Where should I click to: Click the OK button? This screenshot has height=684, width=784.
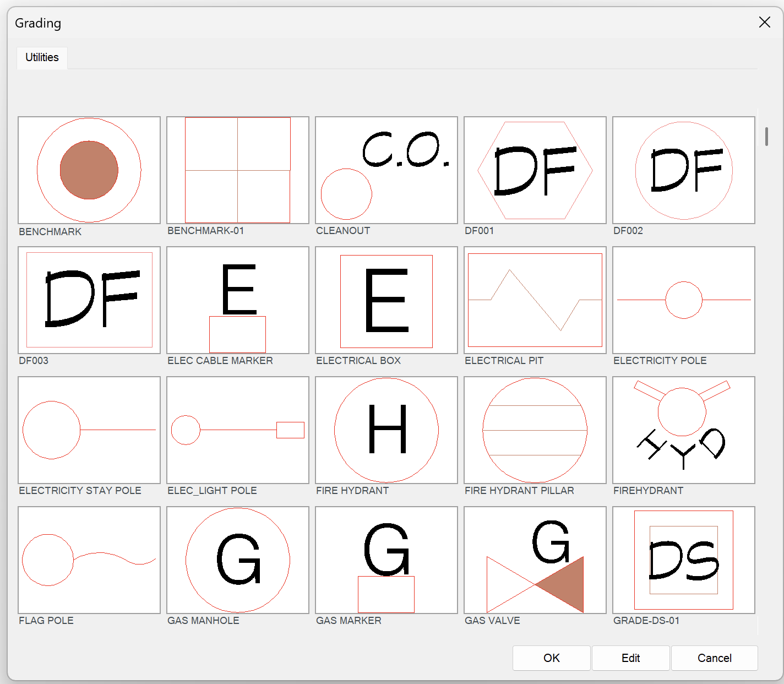[551, 658]
